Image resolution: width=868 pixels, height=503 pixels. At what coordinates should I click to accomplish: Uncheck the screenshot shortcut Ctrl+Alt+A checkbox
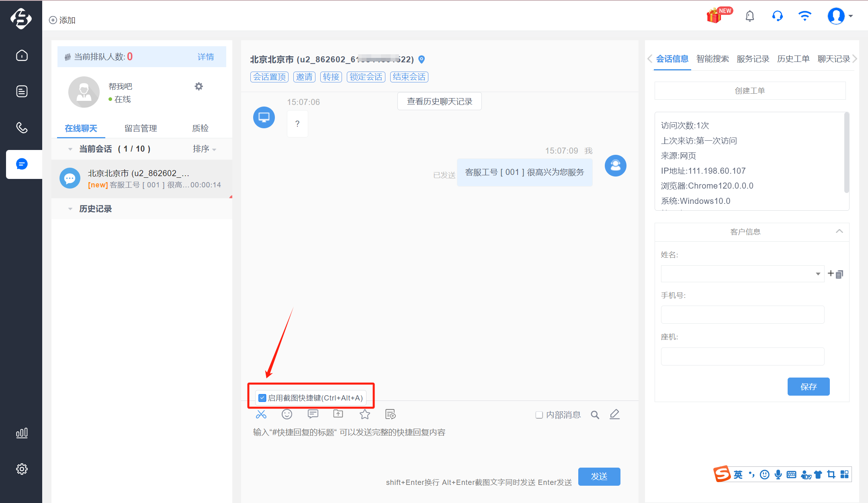[262, 398]
